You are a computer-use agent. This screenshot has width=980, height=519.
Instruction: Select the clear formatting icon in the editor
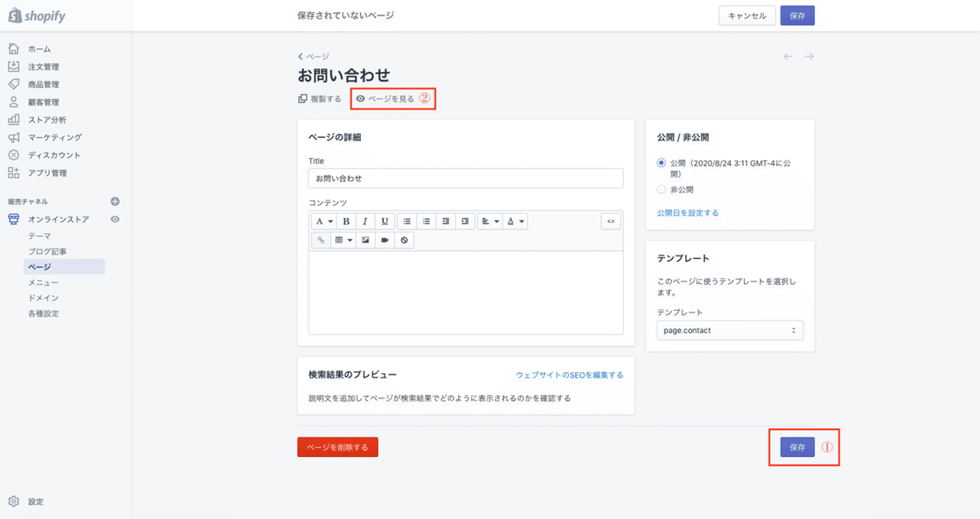click(x=403, y=239)
